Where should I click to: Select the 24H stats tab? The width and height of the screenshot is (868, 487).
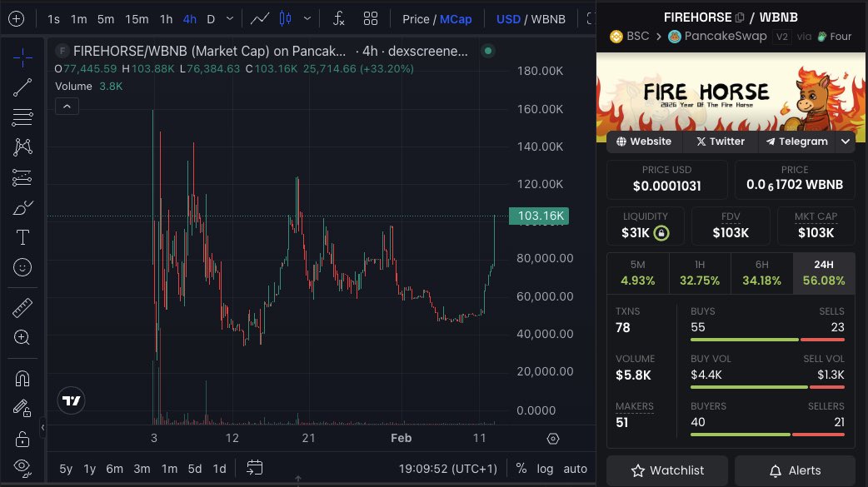tap(824, 273)
